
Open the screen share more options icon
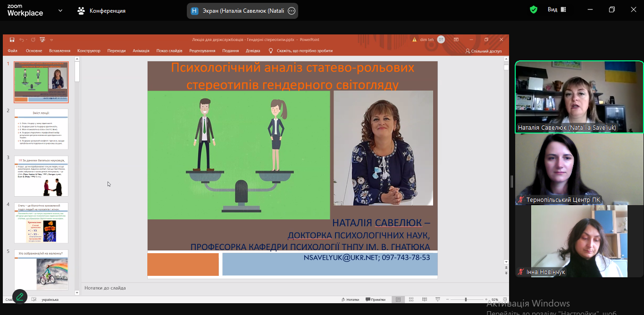point(292,11)
